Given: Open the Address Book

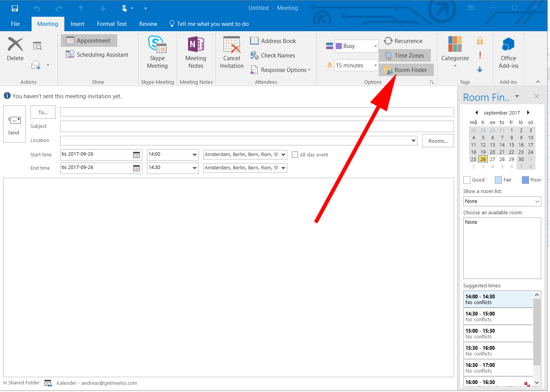Looking at the screenshot, I should [273, 41].
